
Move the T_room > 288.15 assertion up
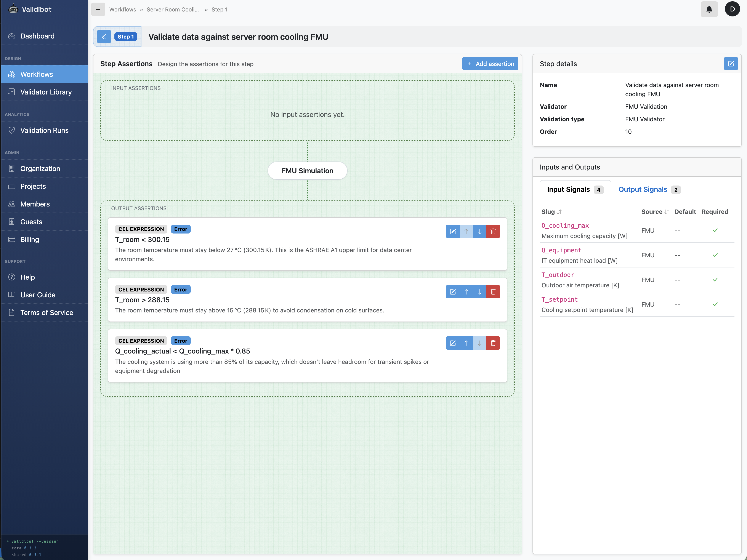tap(466, 291)
